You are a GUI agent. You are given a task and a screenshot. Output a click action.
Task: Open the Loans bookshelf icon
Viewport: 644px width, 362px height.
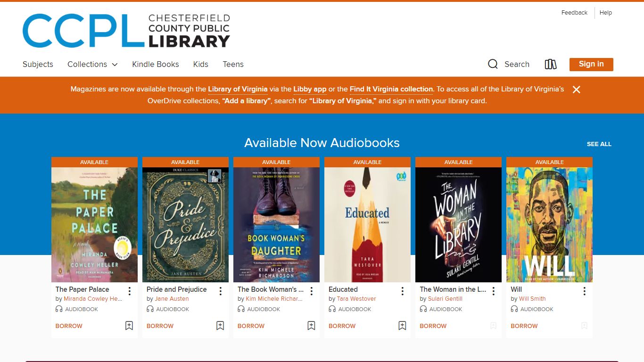pos(551,64)
